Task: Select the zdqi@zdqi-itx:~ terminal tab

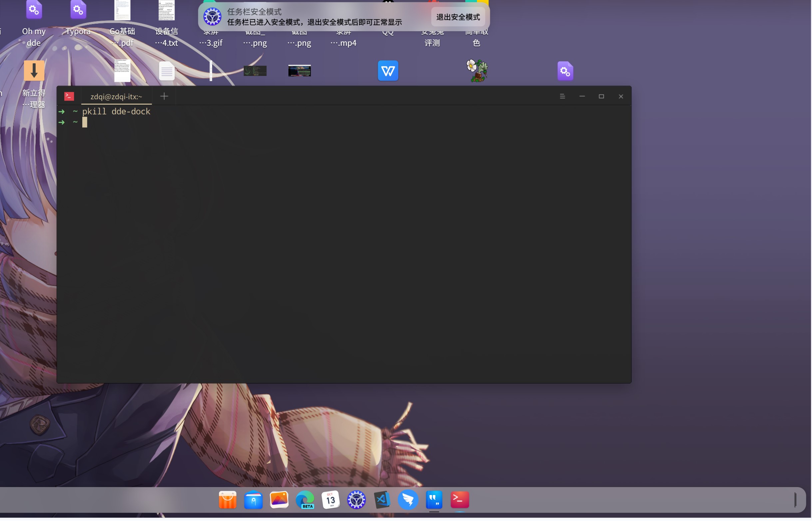Action: pos(116,97)
